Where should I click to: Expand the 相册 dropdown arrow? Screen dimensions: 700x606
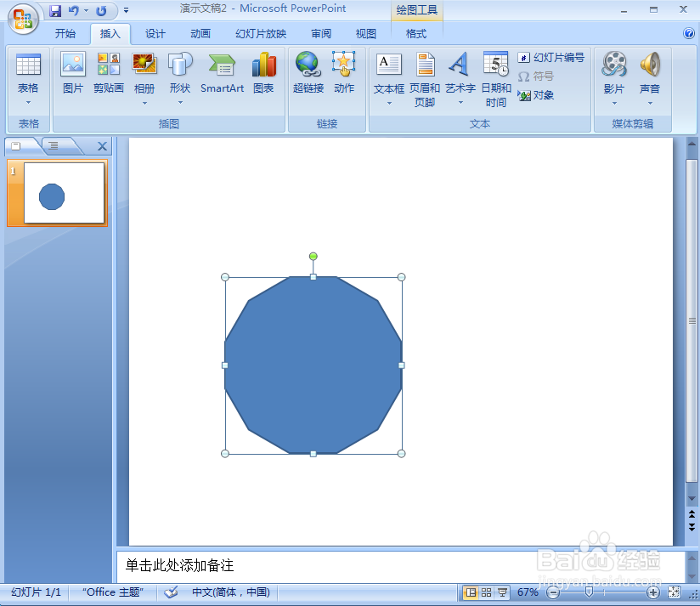click(144, 103)
